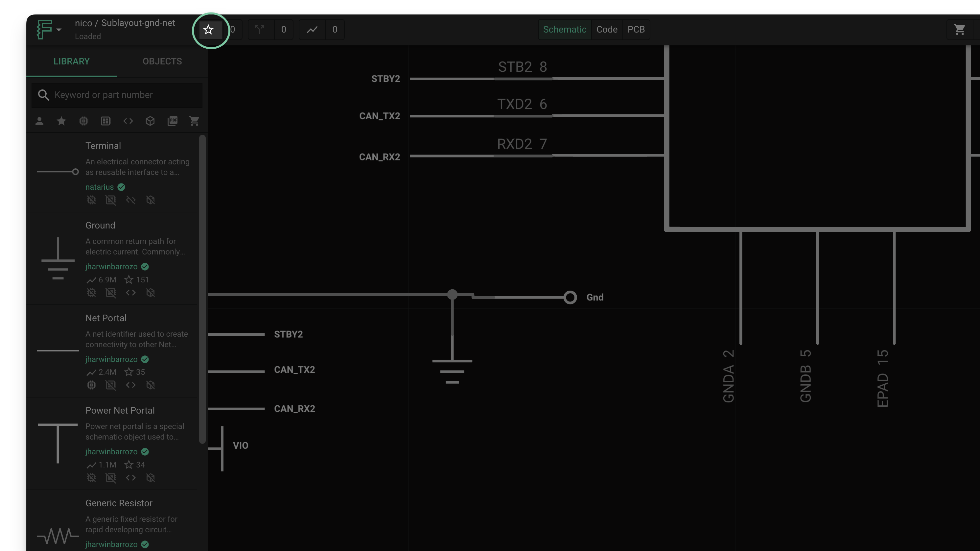
Task: Switch to the Code view
Action: 607,30
